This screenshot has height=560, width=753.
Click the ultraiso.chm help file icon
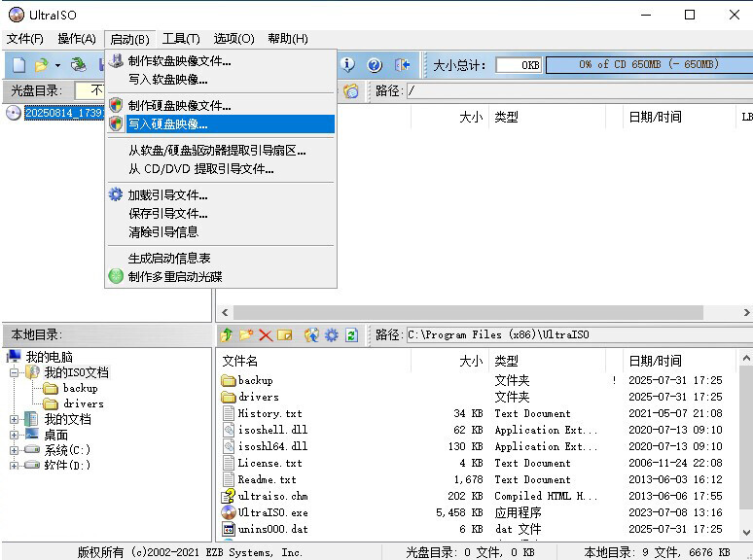click(229, 496)
